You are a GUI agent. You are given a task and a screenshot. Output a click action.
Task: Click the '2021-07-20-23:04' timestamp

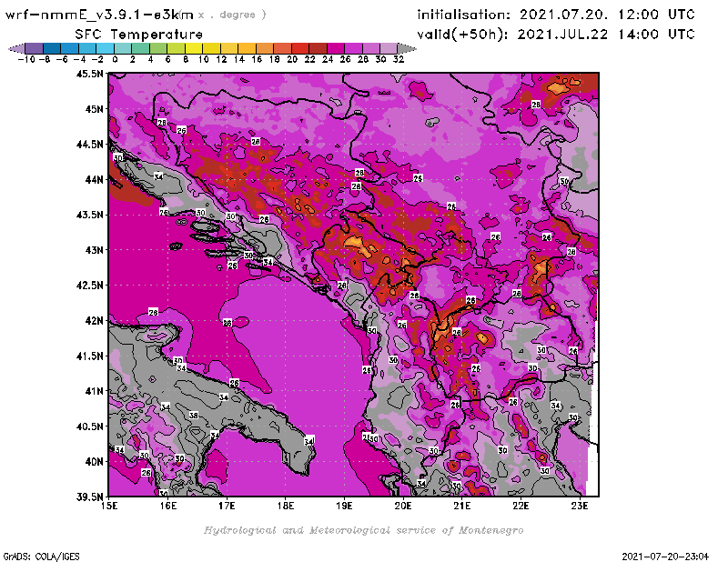(665, 557)
